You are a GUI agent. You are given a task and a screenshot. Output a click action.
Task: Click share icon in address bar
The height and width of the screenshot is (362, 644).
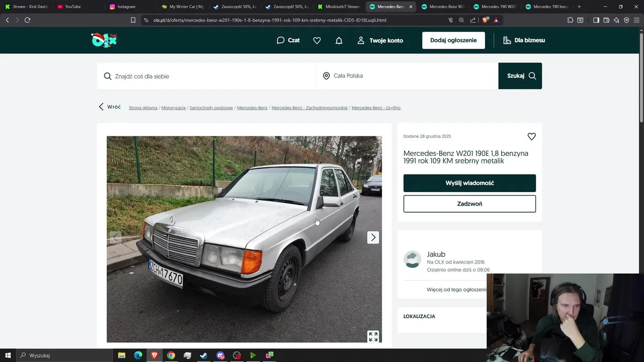click(473, 20)
